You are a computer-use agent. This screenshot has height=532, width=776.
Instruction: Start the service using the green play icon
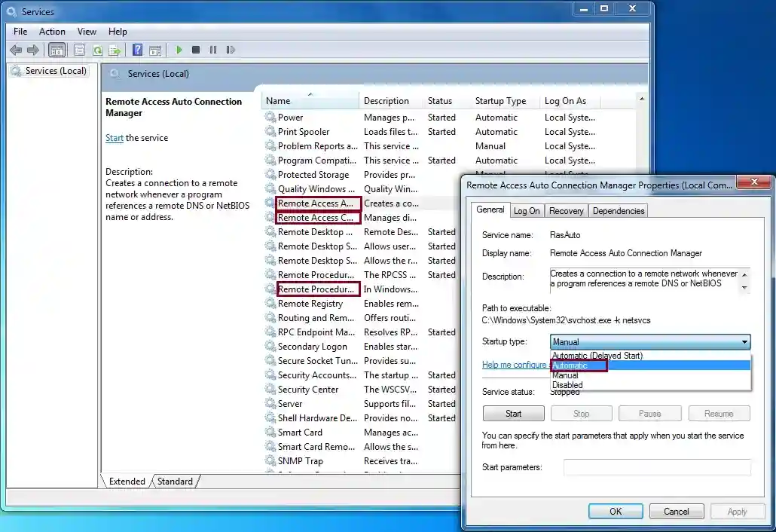(x=179, y=50)
